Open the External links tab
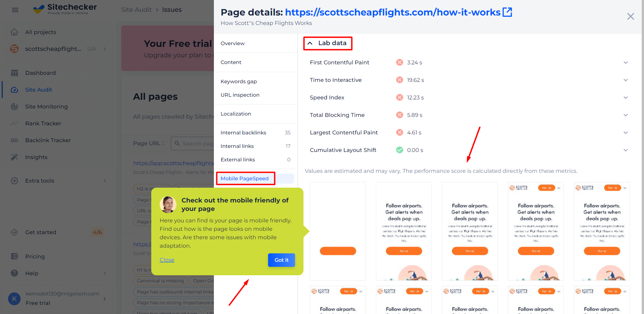 coord(256,160)
